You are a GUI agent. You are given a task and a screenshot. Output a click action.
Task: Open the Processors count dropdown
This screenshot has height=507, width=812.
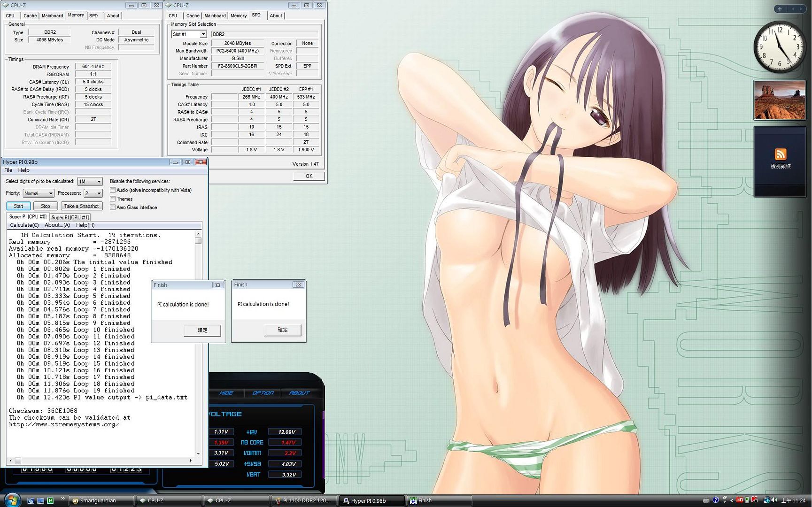(x=93, y=193)
